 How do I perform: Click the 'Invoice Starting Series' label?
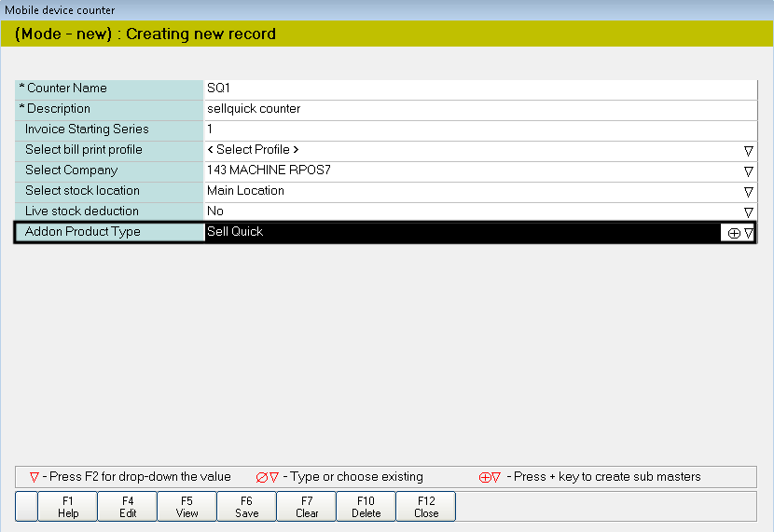click(x=87, y=130)
